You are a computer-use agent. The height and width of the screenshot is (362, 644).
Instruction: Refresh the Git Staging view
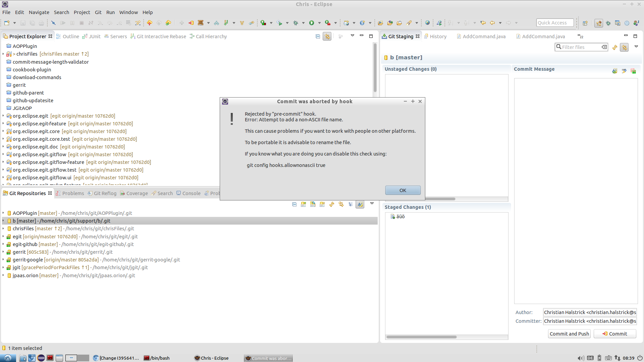point(614,47)
